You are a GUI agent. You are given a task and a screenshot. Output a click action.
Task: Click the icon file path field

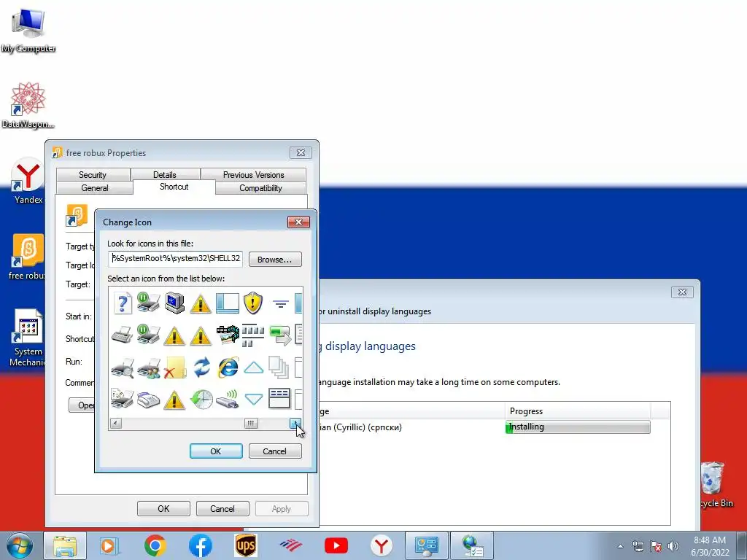point(175,259)
